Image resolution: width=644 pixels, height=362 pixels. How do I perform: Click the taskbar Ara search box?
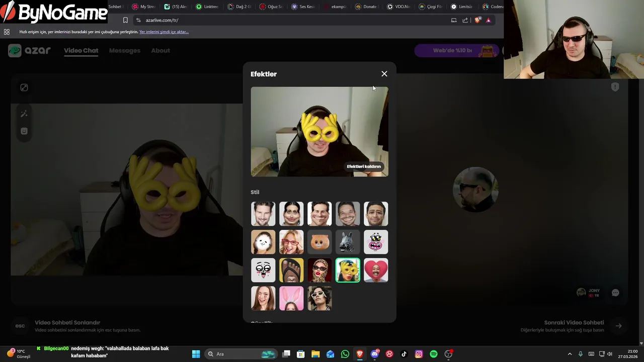point(242,354)
